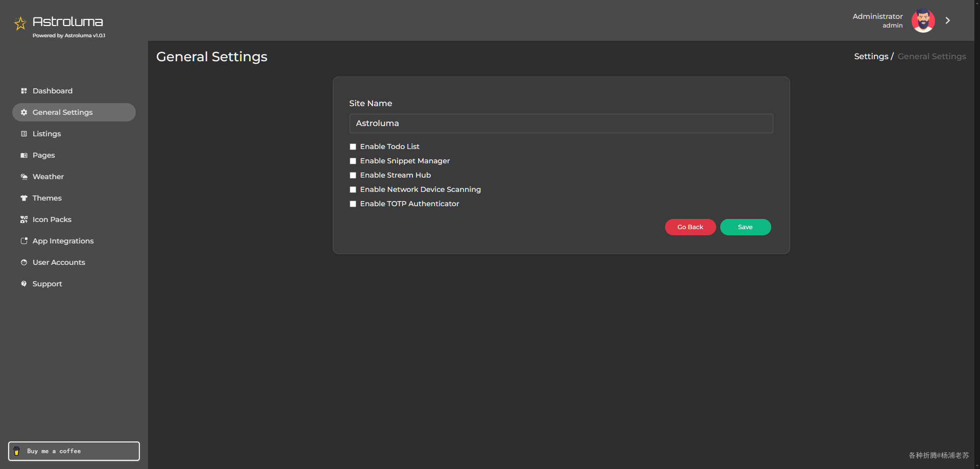
Task: Click the Buy me a coffee button
Action: (74, 451)
